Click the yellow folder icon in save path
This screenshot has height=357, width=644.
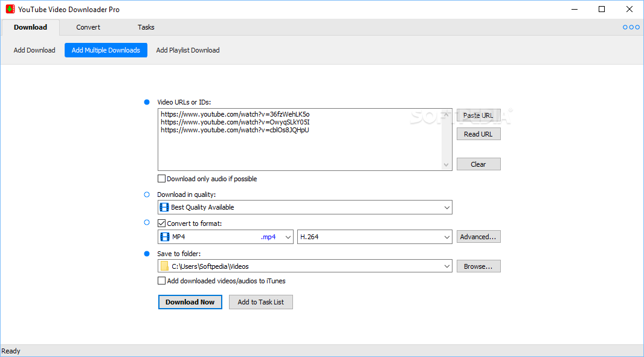point(164,266)
